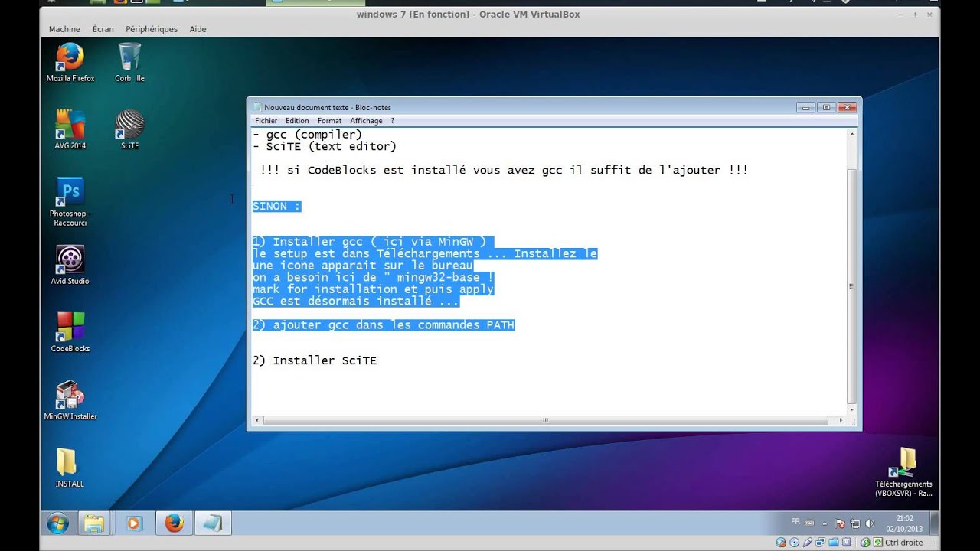Open the CodeBlocks desktop icon
The image size is (980, 551).
point(70,332)
